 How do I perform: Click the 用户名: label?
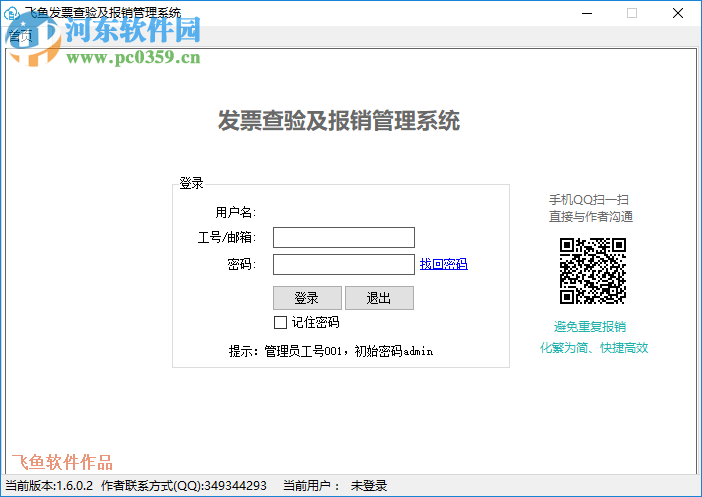point(235,212)
